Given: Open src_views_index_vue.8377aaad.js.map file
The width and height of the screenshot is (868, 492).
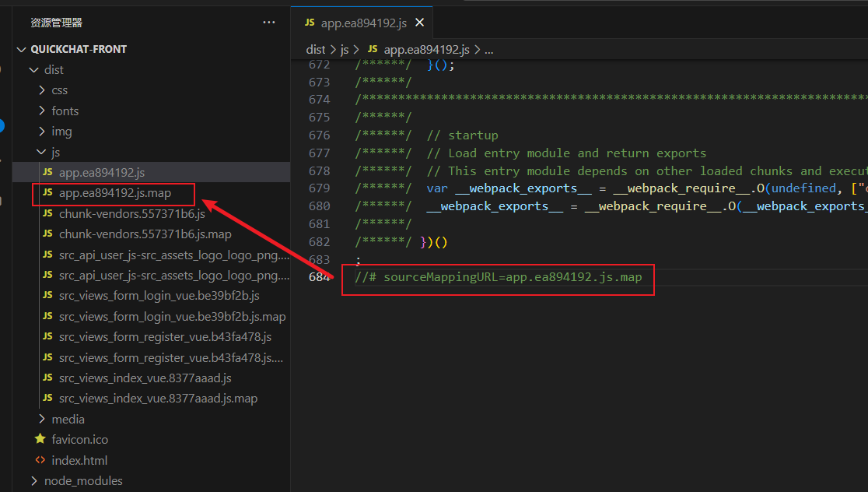Looking at the screenshot, I should [159, 399].
